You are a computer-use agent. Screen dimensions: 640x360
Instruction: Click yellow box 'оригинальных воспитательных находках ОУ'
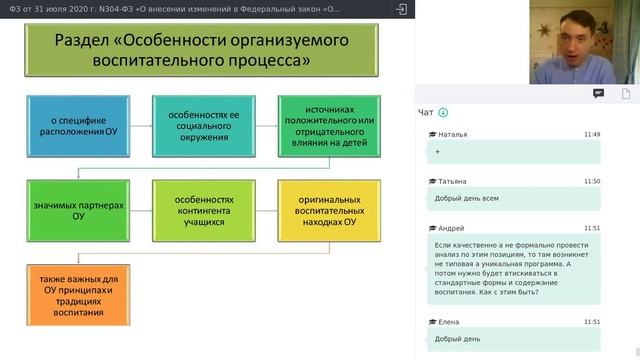click(x=329, y=211)
